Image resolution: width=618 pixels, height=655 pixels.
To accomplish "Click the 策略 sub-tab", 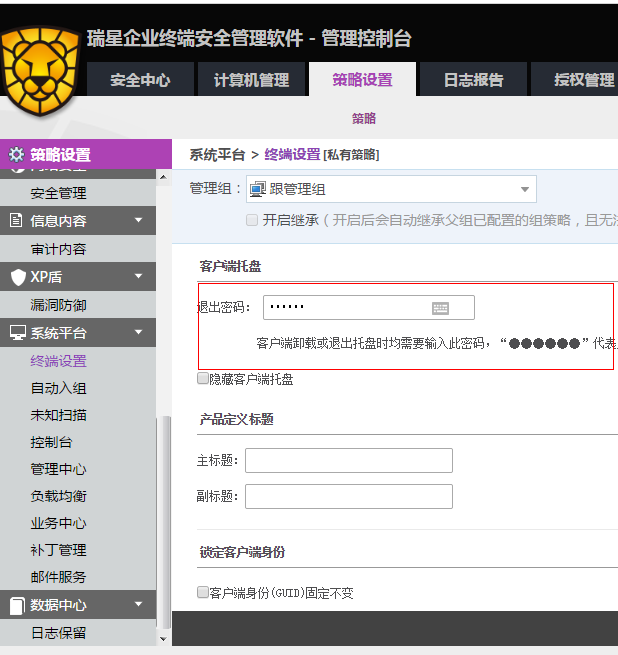I will [364, 119].
